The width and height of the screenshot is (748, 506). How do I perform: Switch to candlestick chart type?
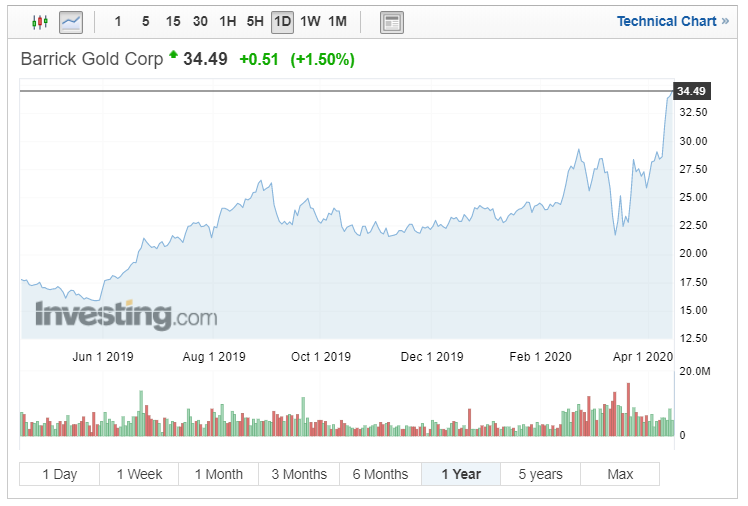pos(40,21)
